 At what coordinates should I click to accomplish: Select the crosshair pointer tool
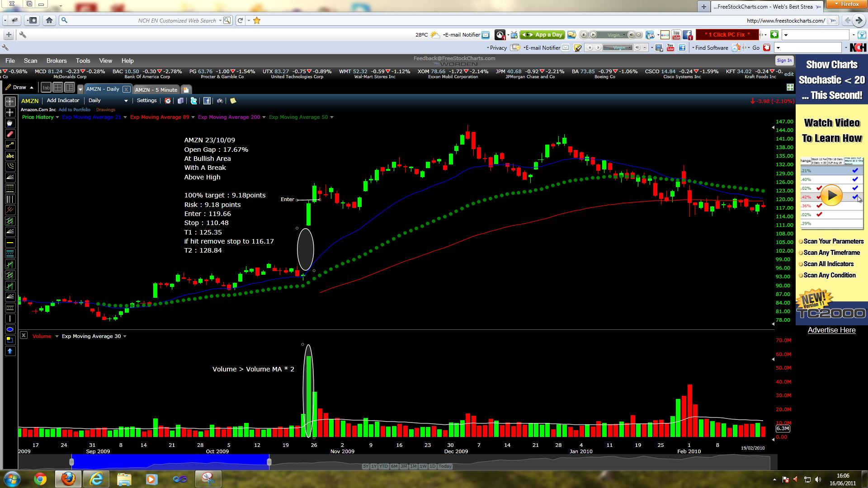[10, 102]
